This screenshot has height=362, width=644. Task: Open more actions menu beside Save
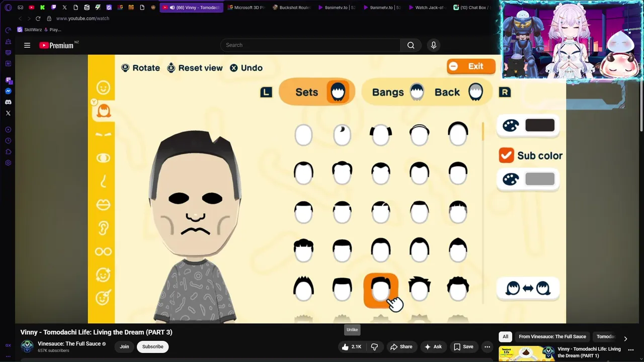coord(487,346)
